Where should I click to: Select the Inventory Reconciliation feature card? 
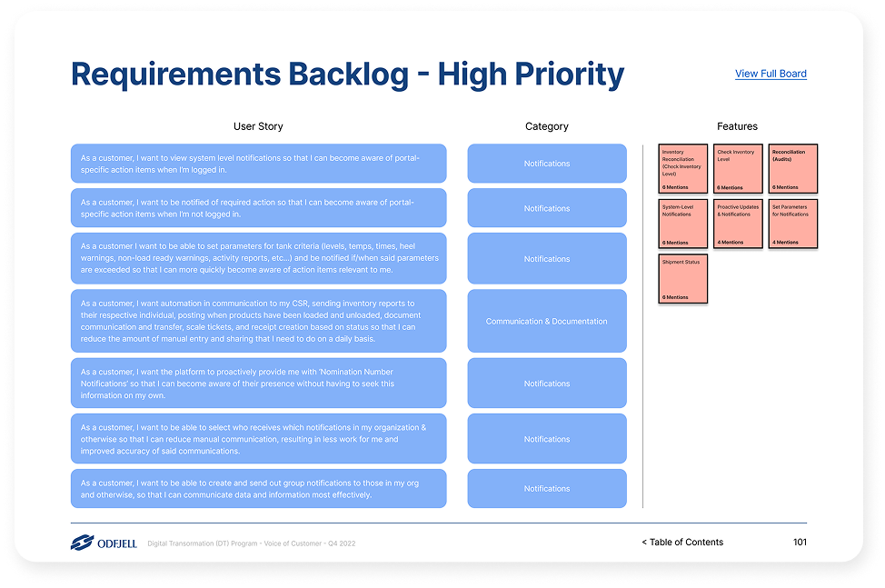[683, 168]
